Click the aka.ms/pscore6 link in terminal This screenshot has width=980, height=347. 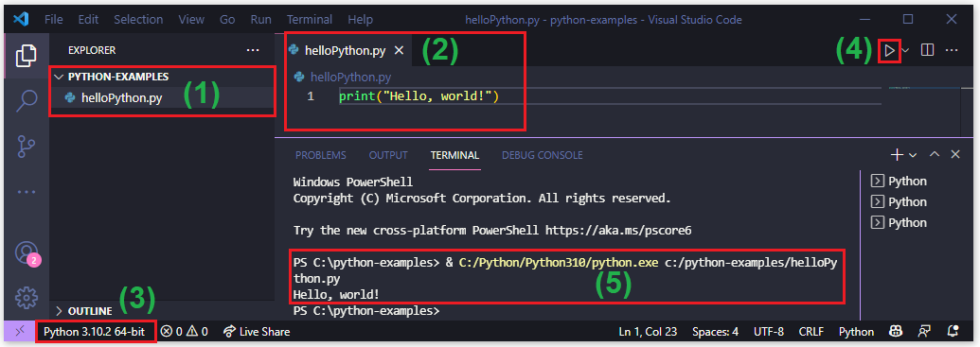point(618,231)
